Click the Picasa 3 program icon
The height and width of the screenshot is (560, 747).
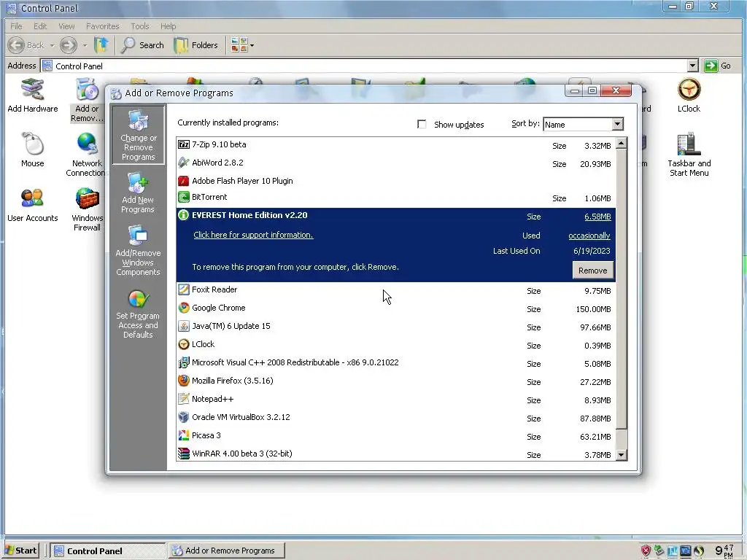(x=183, y=435)
